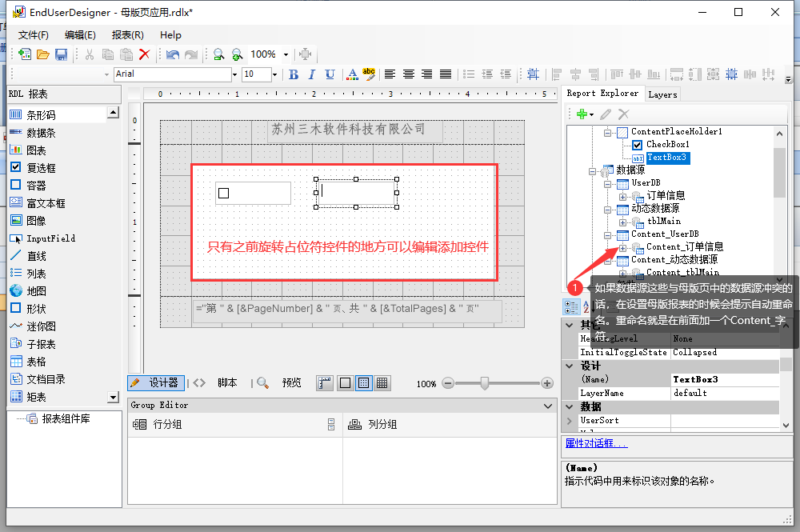Click 报表组件库 in the component library panel
This screenshot has height=532, width=800.
pyautogui.click(x=66, y=418)
